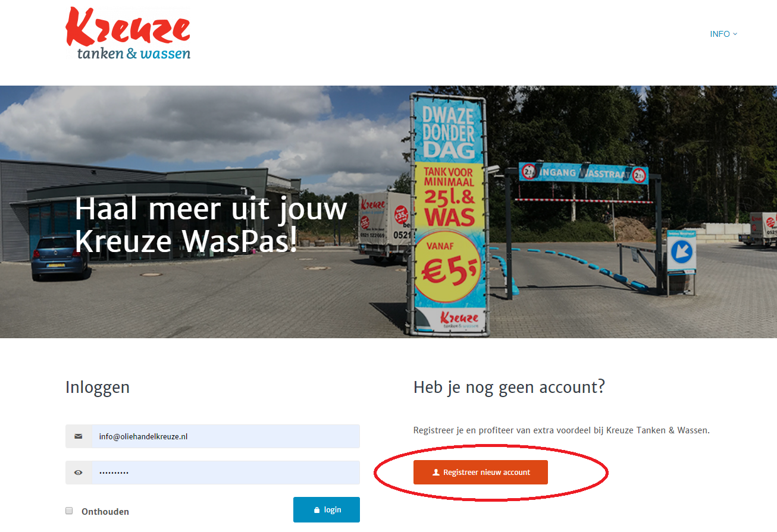Click the Heb je nog geen account heading
The image size is (777, 532).
[x=509, y=387]
